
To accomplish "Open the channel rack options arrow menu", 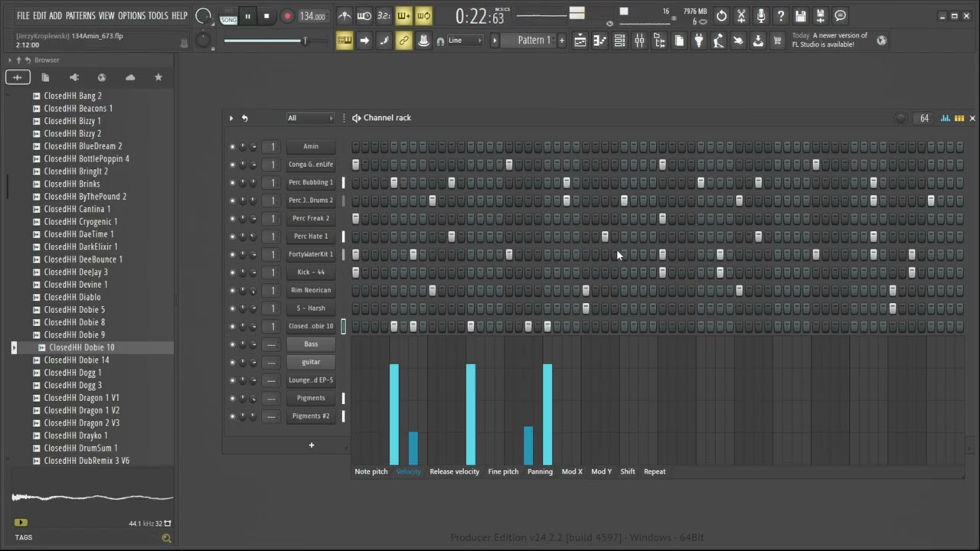I will point(230,118).
